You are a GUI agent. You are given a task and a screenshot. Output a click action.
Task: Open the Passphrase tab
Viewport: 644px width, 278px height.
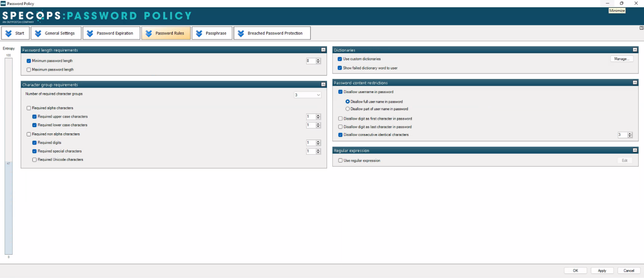(212, 33)
